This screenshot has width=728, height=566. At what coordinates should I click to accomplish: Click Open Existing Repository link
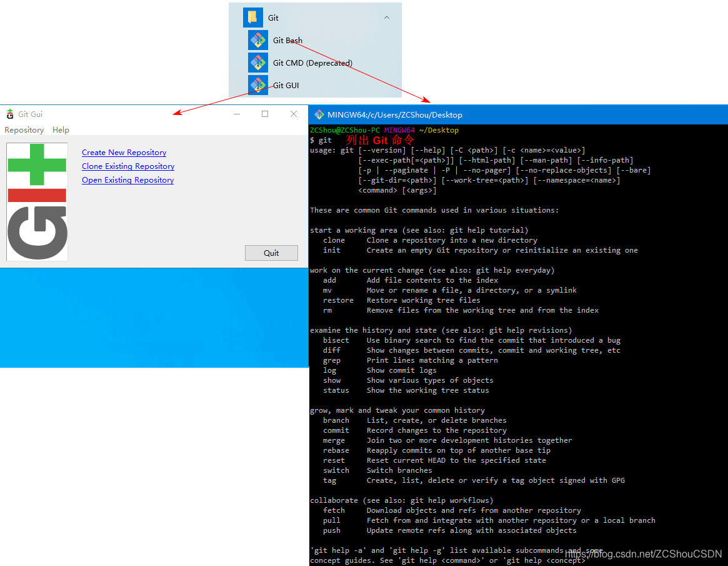pos(127,180)
